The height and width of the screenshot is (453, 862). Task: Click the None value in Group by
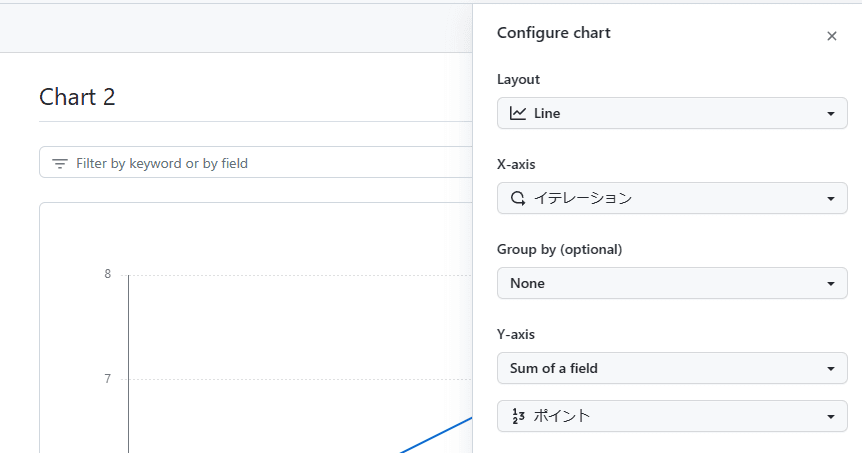[527, 283]
